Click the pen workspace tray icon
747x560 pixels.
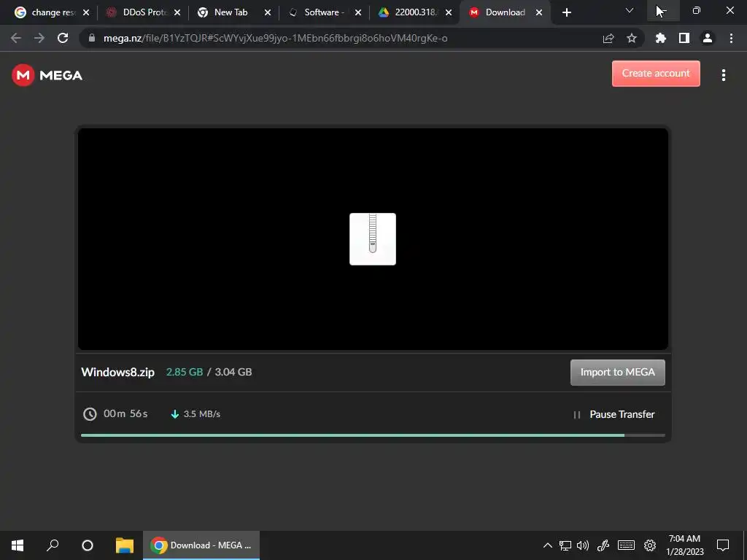[x=603, y=545]
